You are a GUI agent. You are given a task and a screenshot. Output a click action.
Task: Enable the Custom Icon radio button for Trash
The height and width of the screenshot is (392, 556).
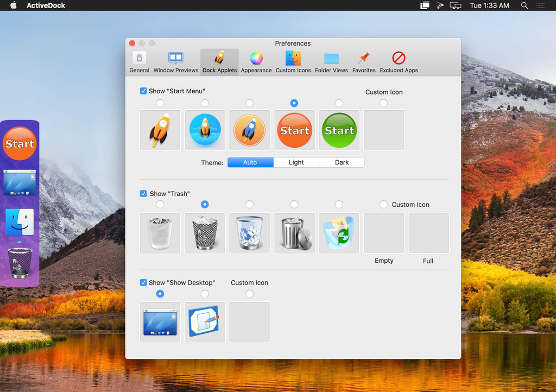[383, 205]
